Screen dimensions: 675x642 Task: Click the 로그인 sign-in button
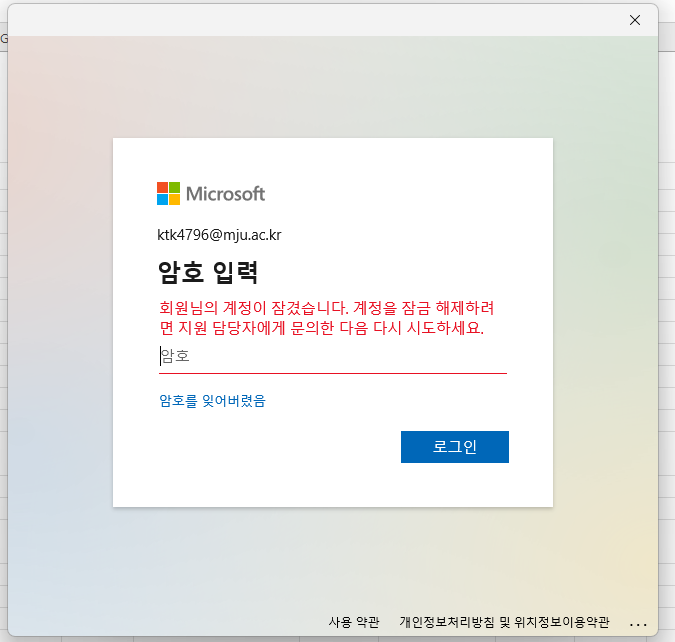point(455,447)
